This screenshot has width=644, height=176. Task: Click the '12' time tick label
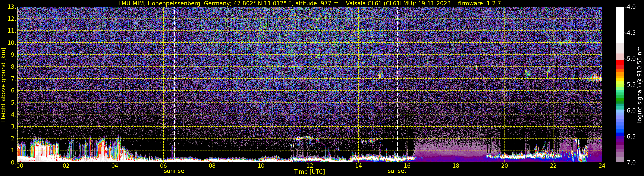coord(310,166)
